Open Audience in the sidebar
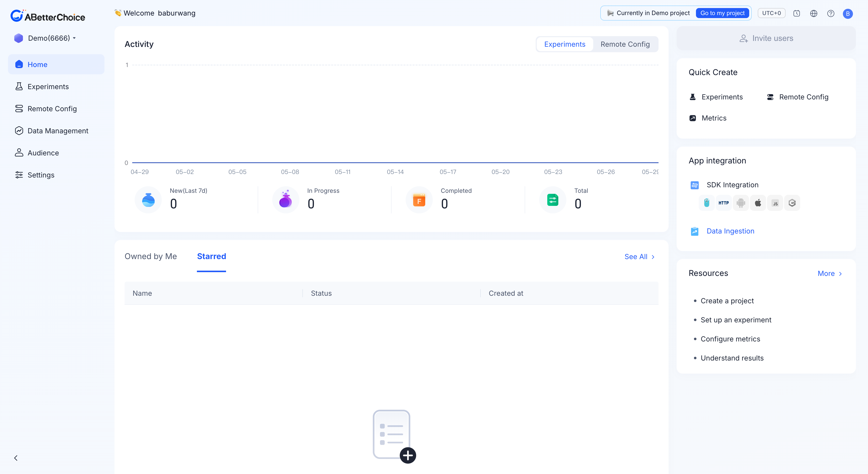 click(x=56, y=153)
